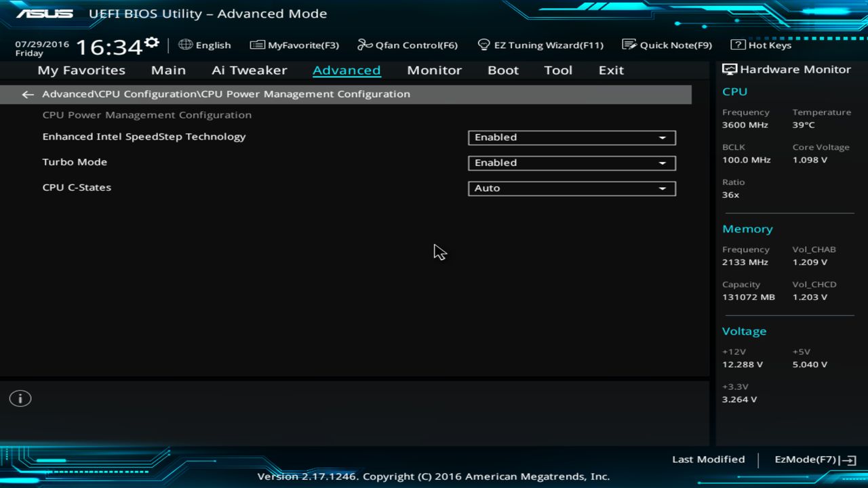The width and height of the screenshot is (868, 488).
Task: Launch the EZ Tuning Wizard
Action: tap(540, 45)
